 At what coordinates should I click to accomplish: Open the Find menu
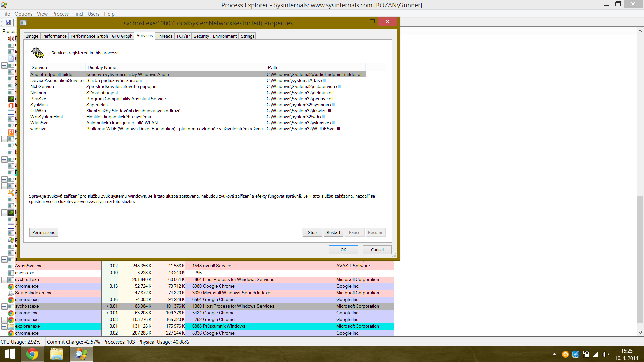(78, 14)
